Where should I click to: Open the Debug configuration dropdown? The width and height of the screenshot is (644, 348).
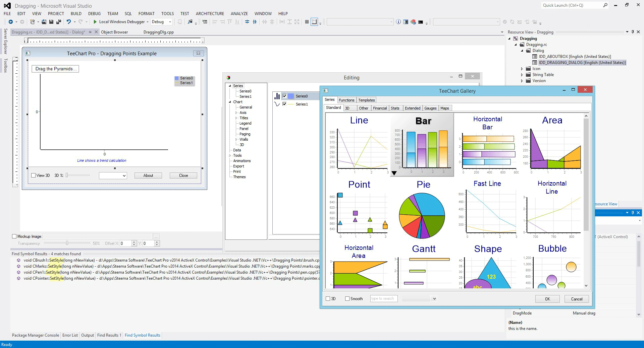click(x=170, y=22)
